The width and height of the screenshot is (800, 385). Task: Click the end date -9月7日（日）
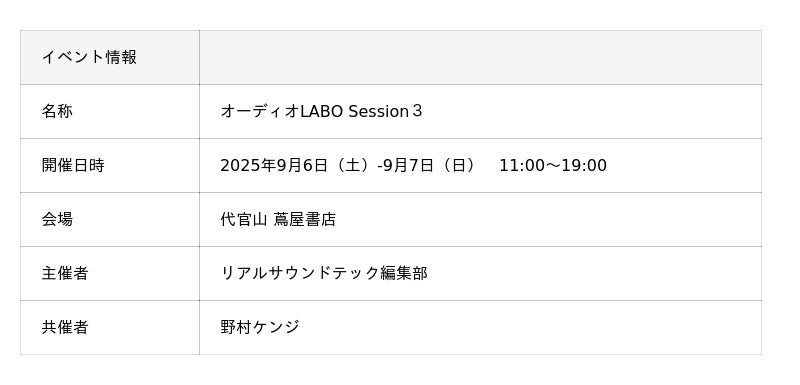coord(428,165)
